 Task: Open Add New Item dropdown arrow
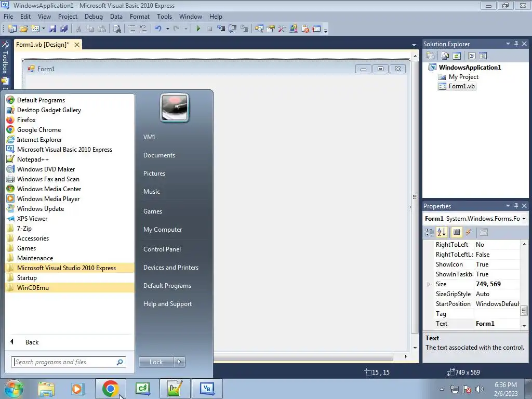click(44, 29)
